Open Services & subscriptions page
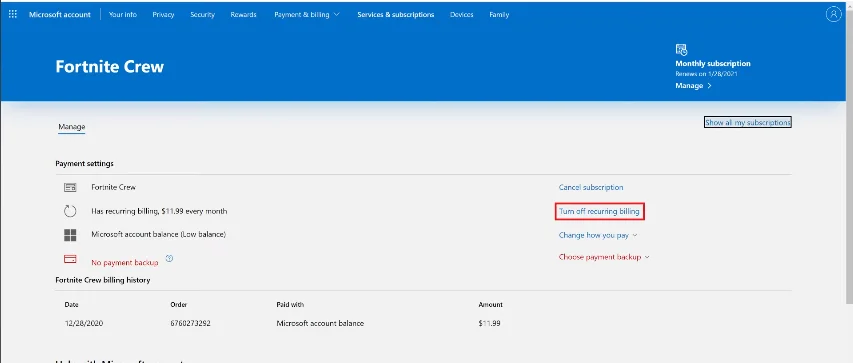This screenshot has height=363, width=853. tap(395, 15)
